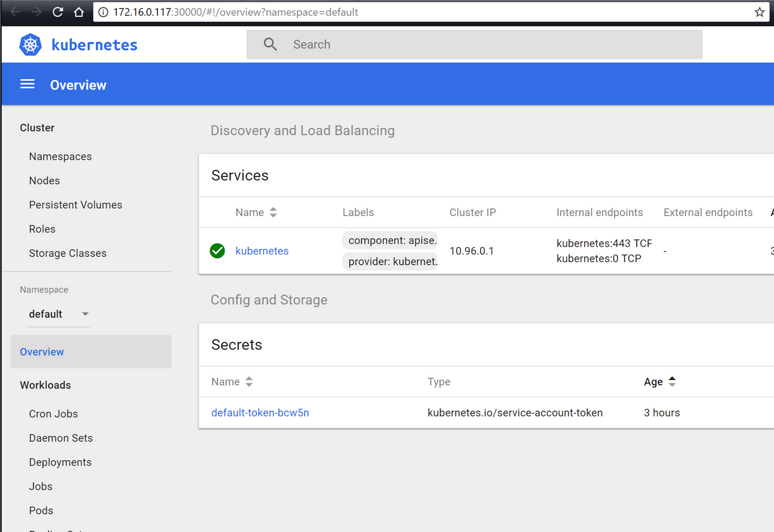
Task: Go to browser home page icon
Action: coord(79,12)
